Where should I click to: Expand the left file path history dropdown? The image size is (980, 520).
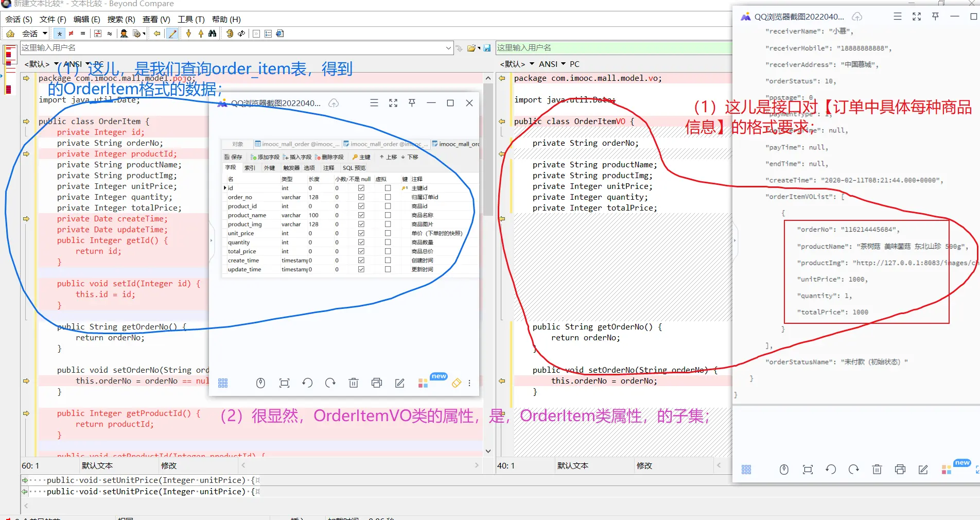point(448,48)
